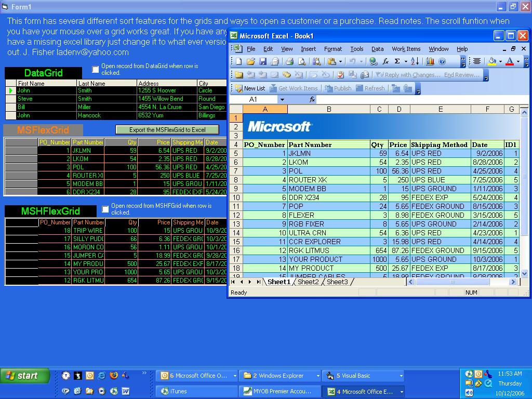Open the Font Color dropdown arrow
The height and width of the screenshot is (399, 532).
coord(518,61)
